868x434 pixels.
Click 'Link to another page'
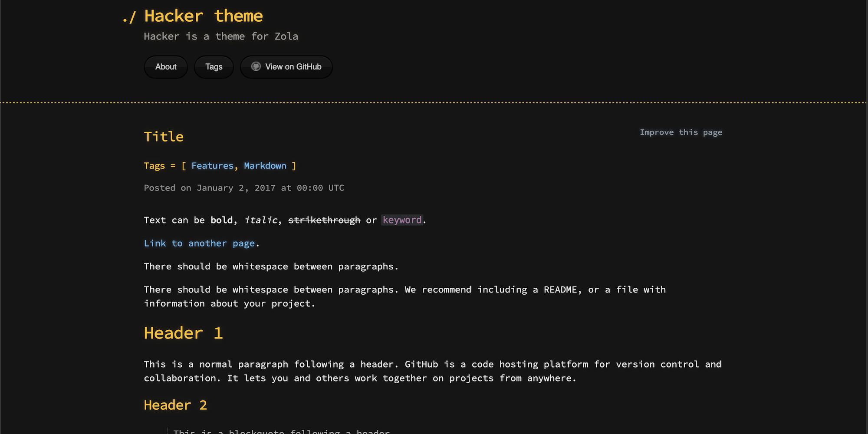point(200,243)
